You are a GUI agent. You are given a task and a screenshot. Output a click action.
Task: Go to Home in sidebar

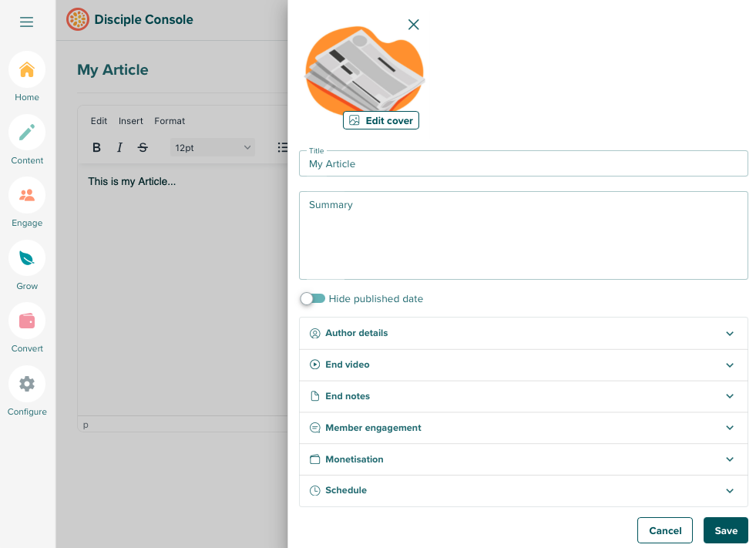(x=27, y=70)
